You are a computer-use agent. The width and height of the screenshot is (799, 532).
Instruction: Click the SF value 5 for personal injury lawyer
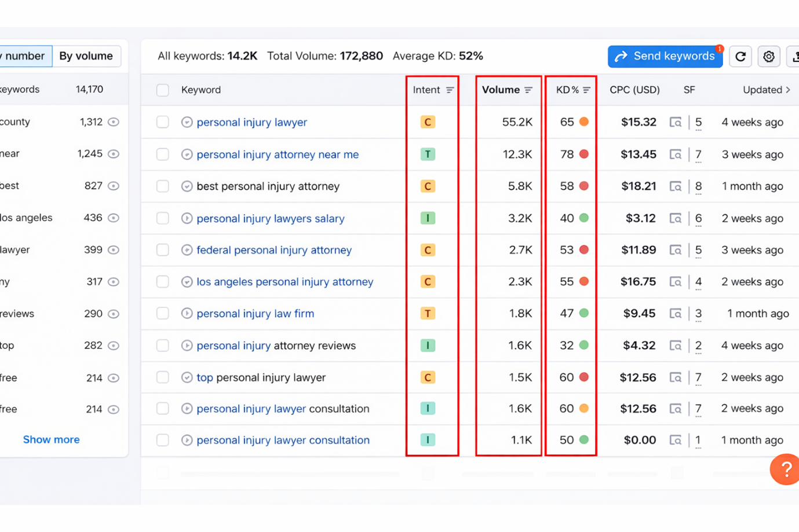[x=699, y=122]
